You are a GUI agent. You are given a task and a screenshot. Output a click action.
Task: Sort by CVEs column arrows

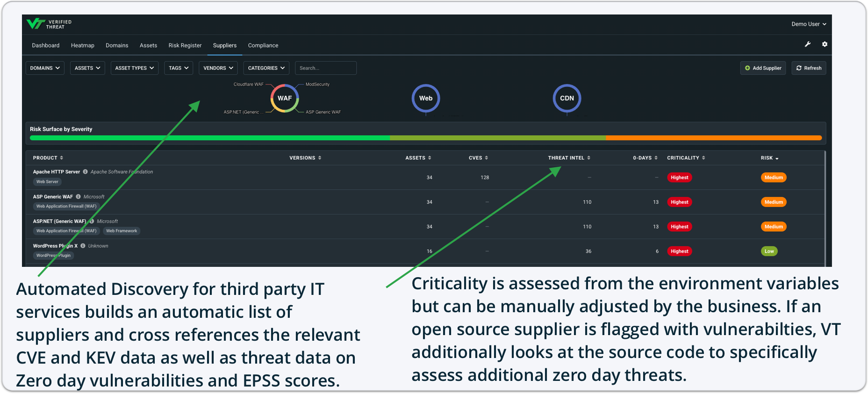pos(487,158)
